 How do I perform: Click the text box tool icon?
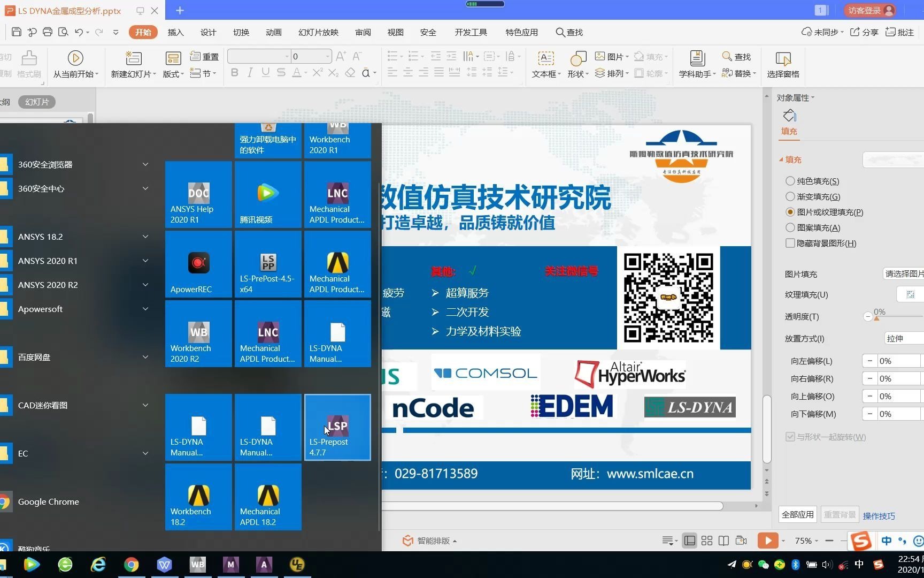click(x=545, y=58)
